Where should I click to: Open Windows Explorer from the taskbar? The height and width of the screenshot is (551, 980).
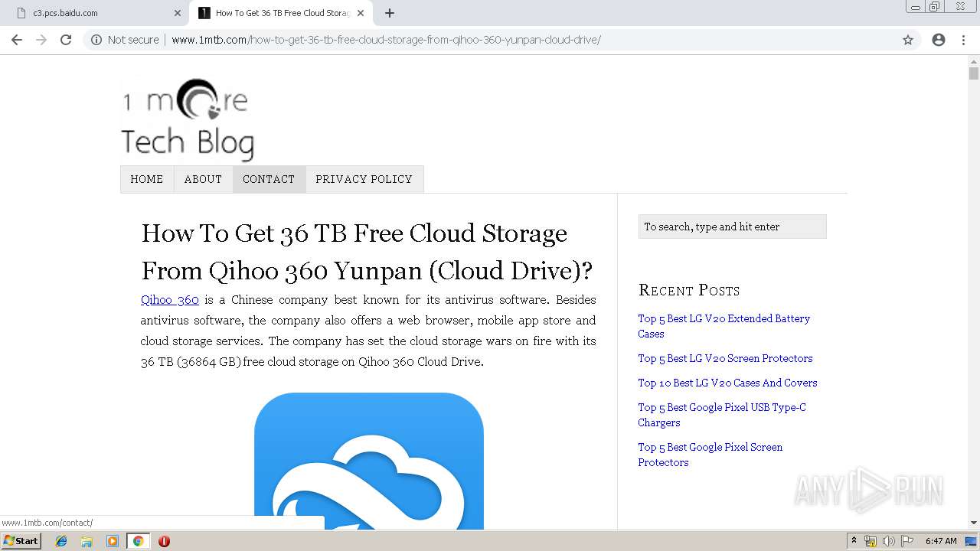87,541
